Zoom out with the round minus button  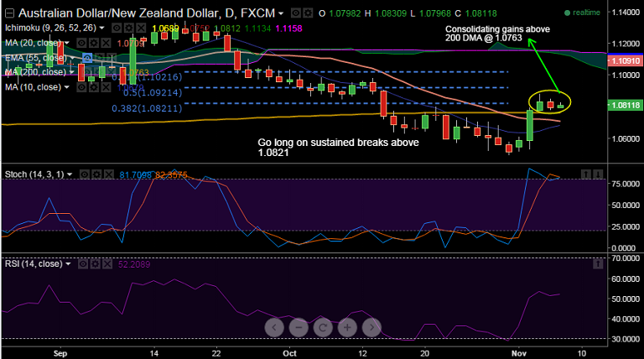point(299,327)
